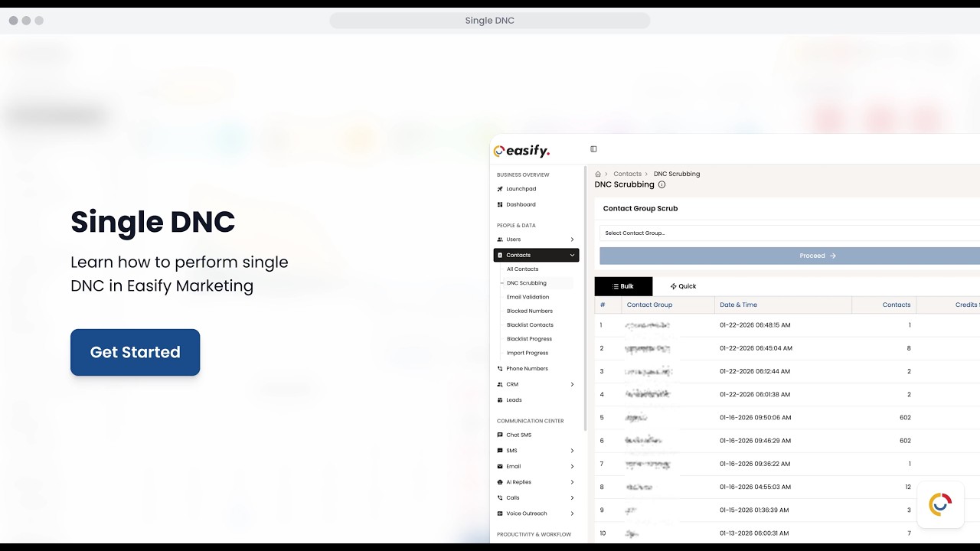
Task: Click the home breadcrumb icon
Action: tap(598, 174)
